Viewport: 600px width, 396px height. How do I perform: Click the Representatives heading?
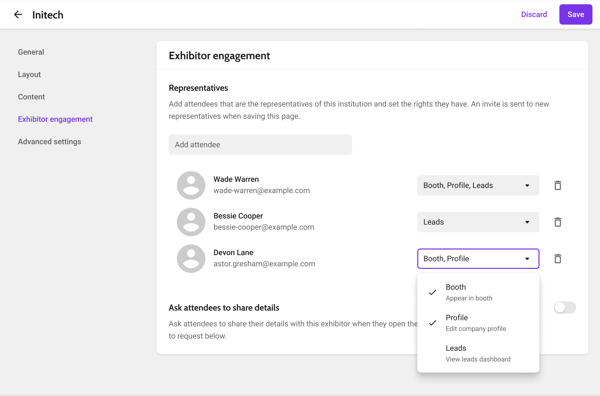click(x=198, y=88)
